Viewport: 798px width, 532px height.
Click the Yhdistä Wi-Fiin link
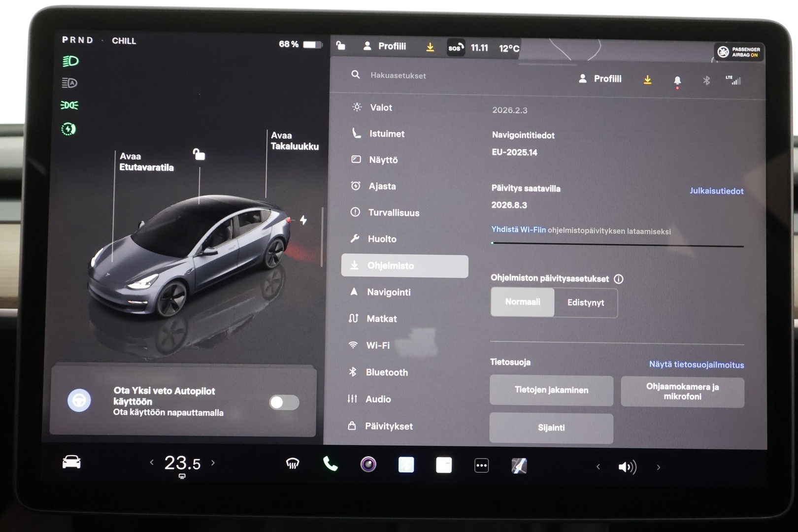tap(518, 230)
